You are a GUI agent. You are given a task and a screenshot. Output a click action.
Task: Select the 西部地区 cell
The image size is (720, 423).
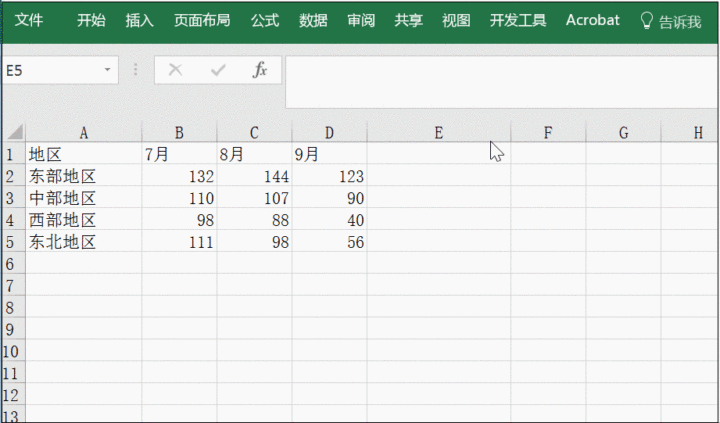point(84,220)
